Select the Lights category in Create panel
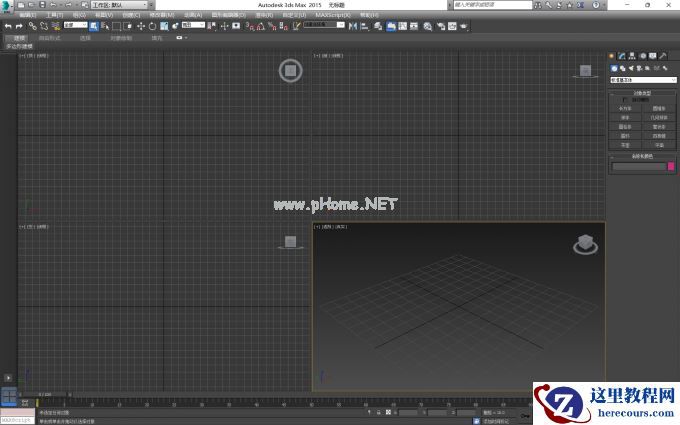 click(631, 68)
